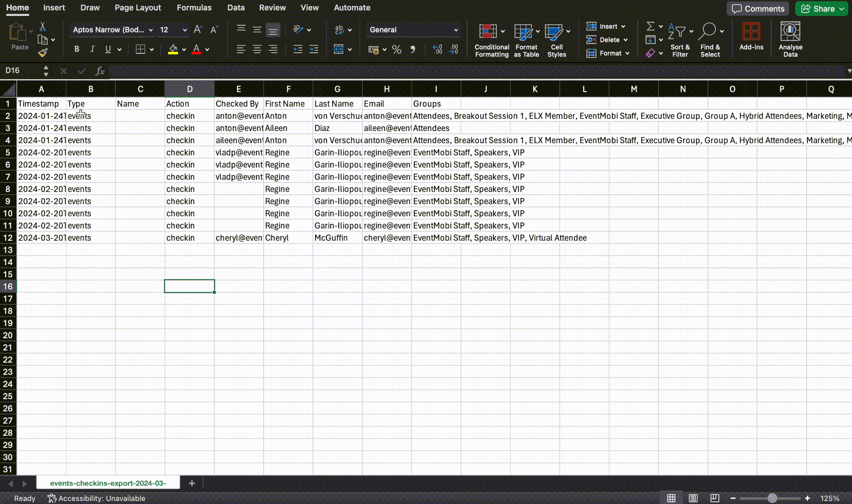Apply italic formatting to selection
Screen dimensions: 852x504
pyautogui.click(x=92, y=49)
